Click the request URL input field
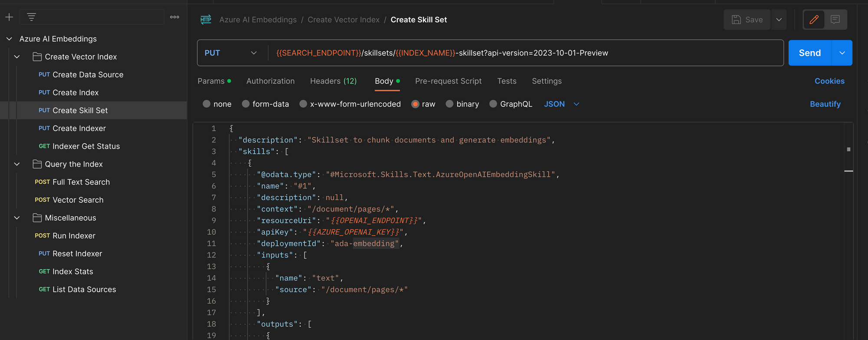 tap(521, 53)
